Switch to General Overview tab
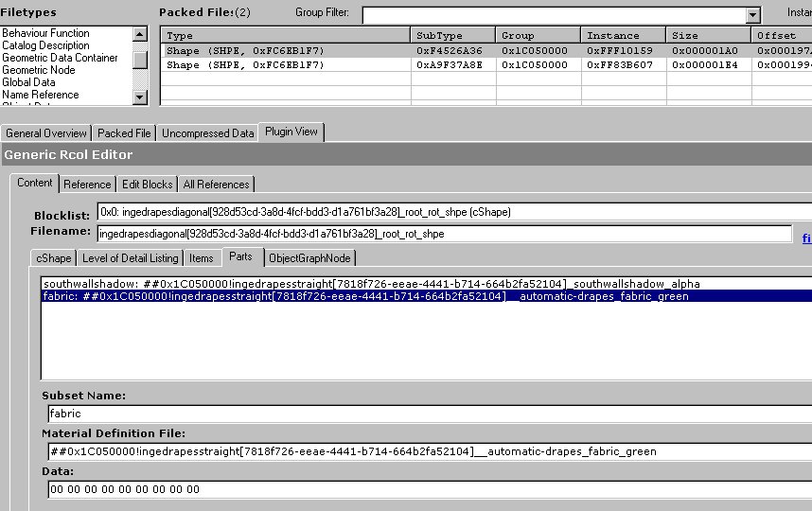This screenshot has height=511, width=812. [46, 133]
